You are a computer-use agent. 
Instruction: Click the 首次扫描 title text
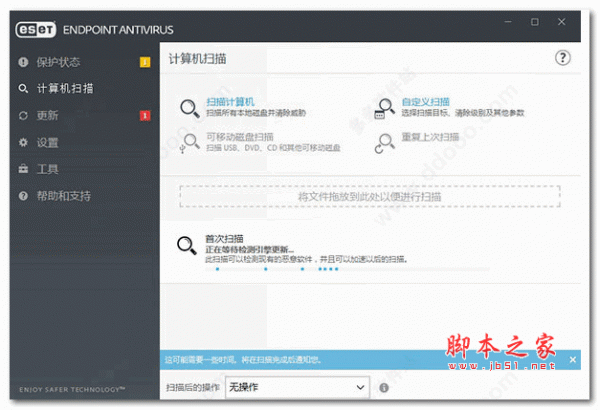point(224,239)
